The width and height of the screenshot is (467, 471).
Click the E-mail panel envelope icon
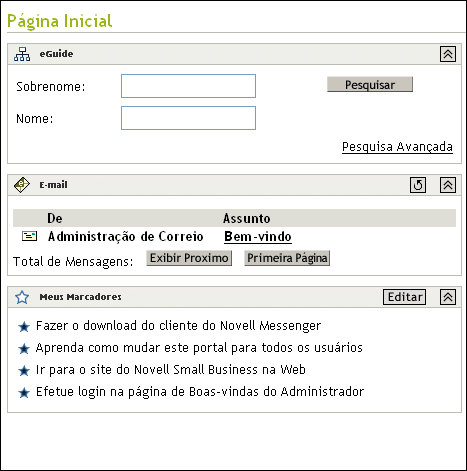[x=22, y=185]
